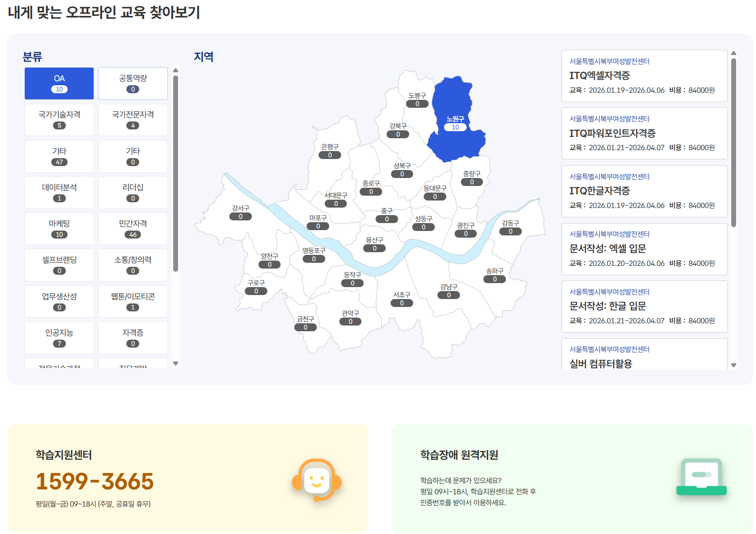
Task: Select 관악구 district on the map
Action: point(350,318)
